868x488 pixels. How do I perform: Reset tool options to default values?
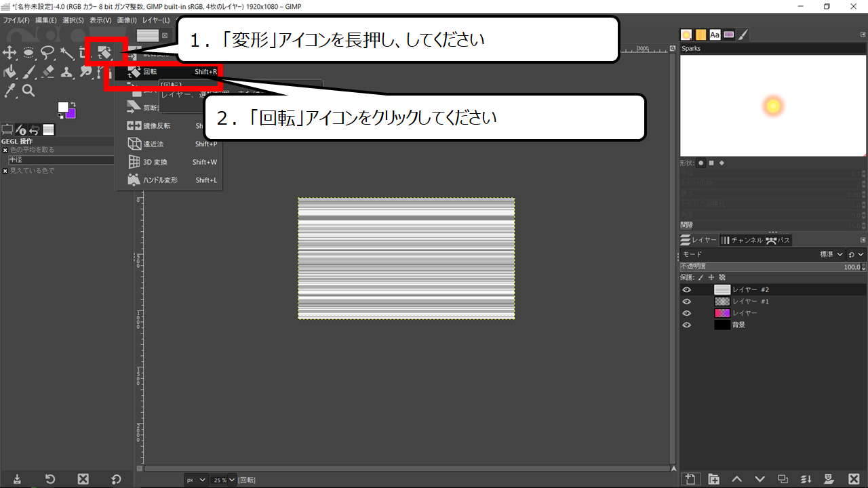click(116, 479)
